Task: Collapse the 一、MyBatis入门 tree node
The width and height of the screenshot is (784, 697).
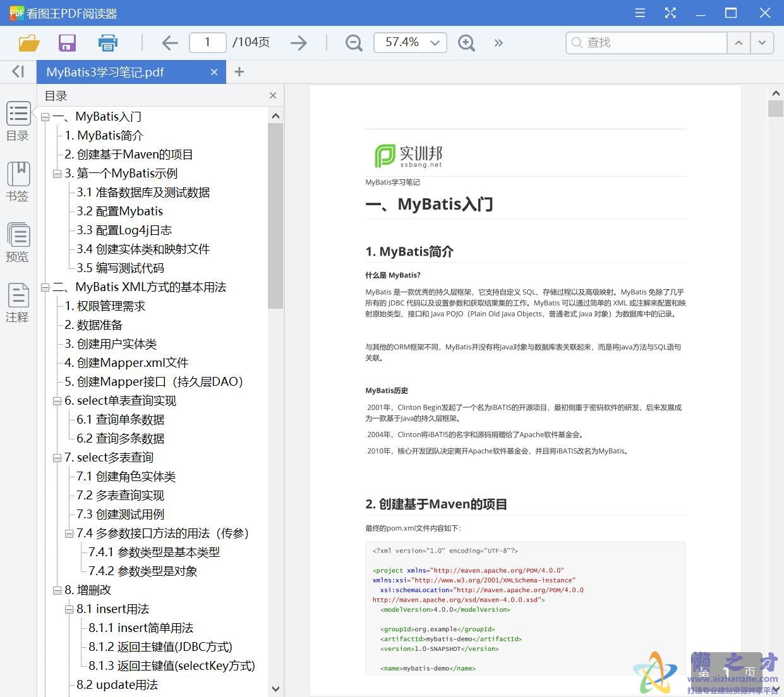Action: pos(45,117)
